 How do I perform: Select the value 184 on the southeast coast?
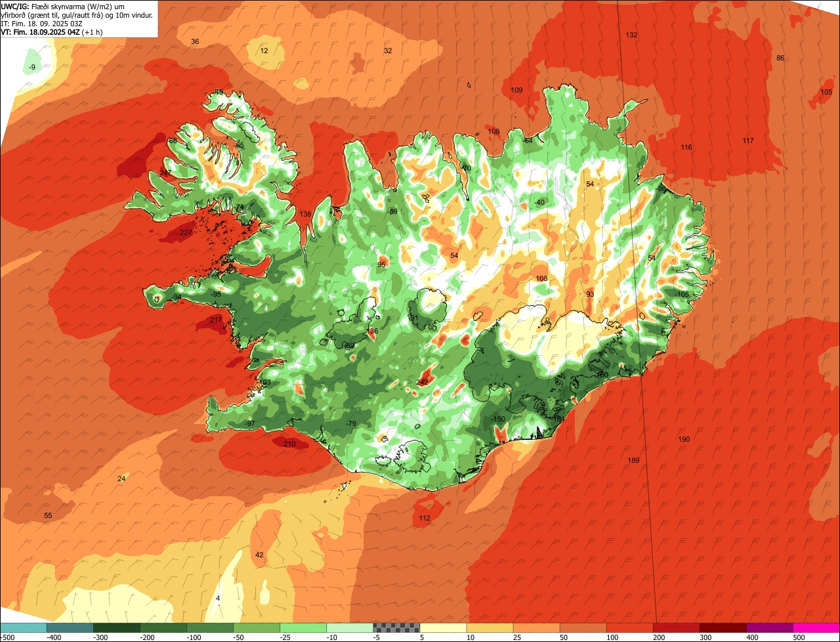(x=559, y=419)
